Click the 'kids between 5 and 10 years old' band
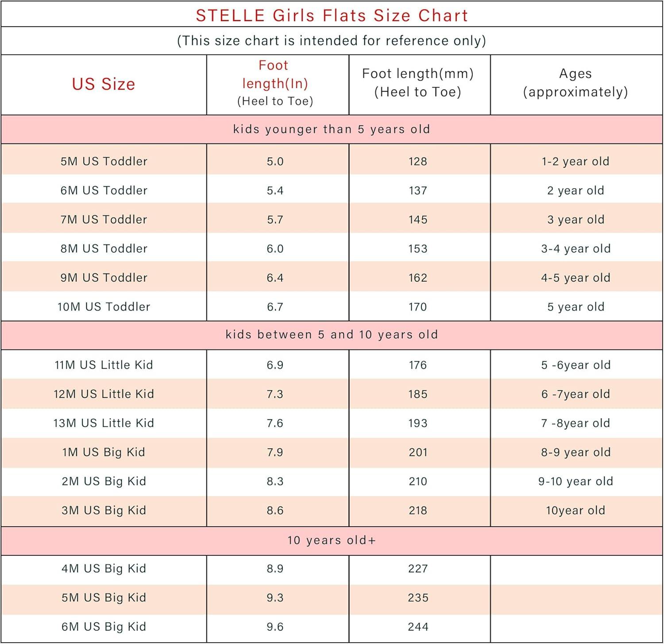The image size is (664, 644). pyautogui.click(x=332, y=334)
